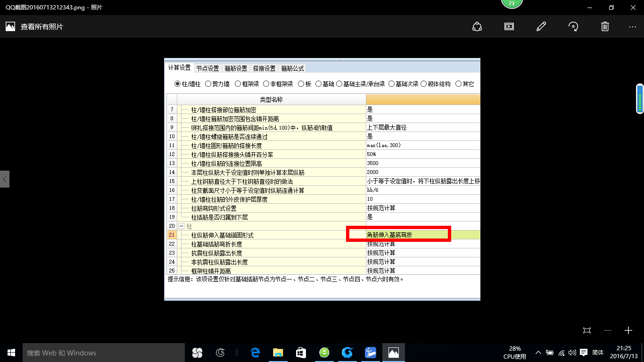Show hidden tray icons with up chevron
The image size is (644, 362).
[538, 353]
